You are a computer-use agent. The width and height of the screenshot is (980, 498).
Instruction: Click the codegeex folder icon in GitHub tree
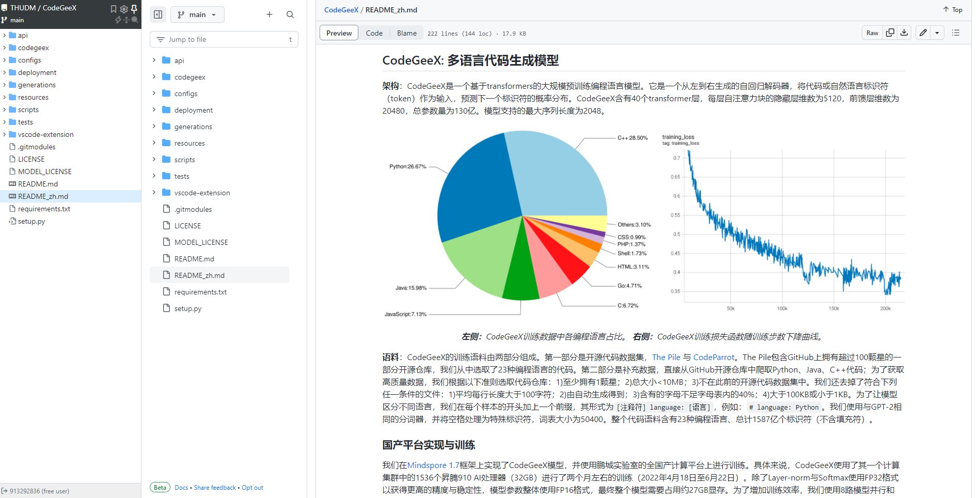coord(166,76)
